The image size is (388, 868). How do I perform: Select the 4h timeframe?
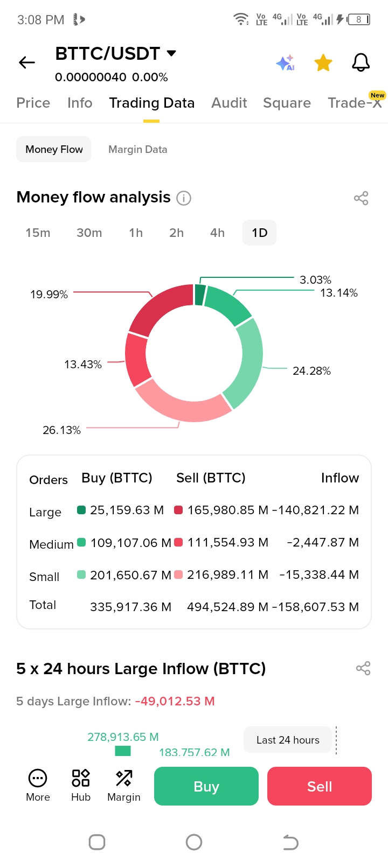[217, 233]
